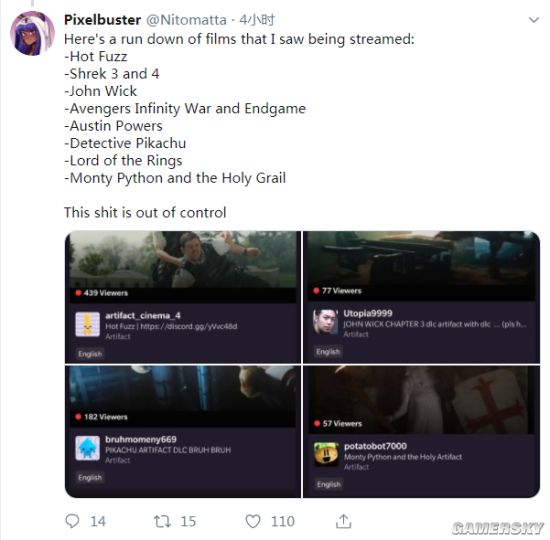Click artifact_cinema_4 channel avatar
This screenshot has width=550, height=540.
coord(88,325)
